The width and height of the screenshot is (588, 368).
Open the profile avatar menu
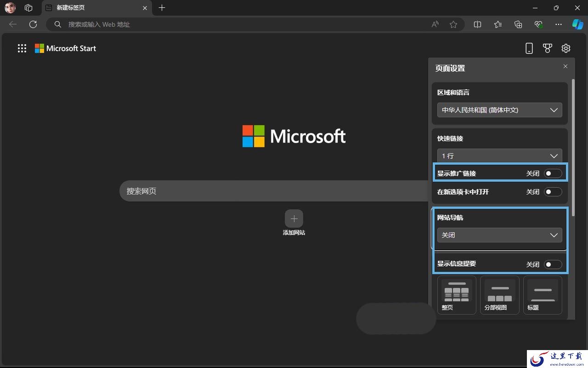10,8
